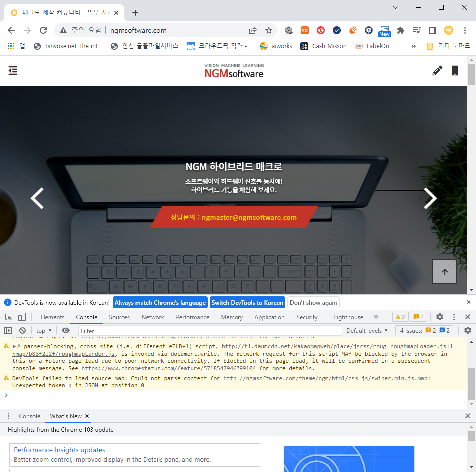Toggle the console sidebar icon
The height and width of the screenshot is (472, 476).
click(8, 330)
